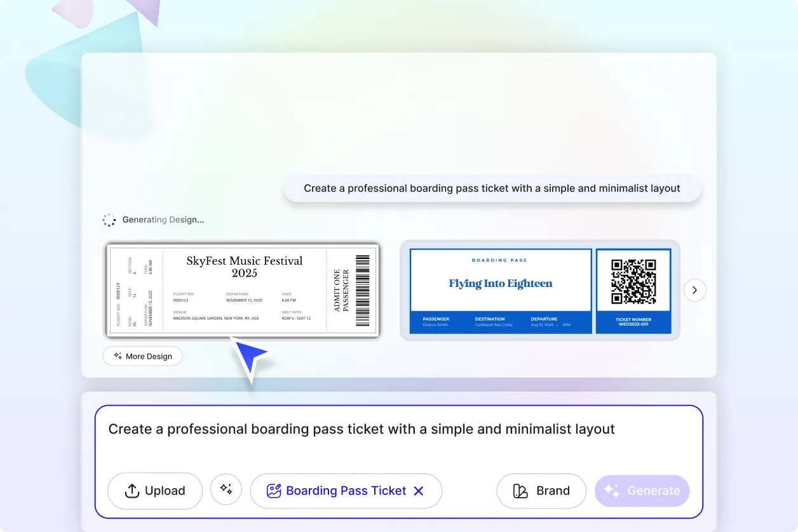Viewport: 798px width, 532px height.
Task: Open the Upload dialog
Action: [154, 491]
